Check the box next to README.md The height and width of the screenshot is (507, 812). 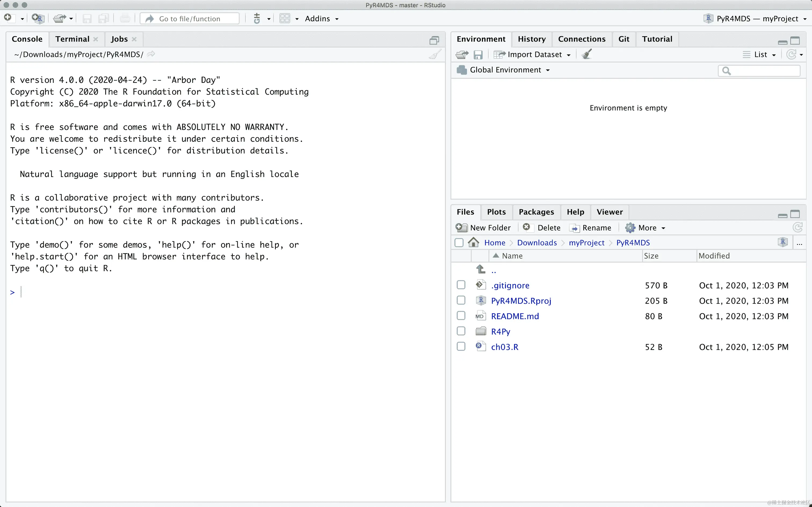tap(461, 316)
